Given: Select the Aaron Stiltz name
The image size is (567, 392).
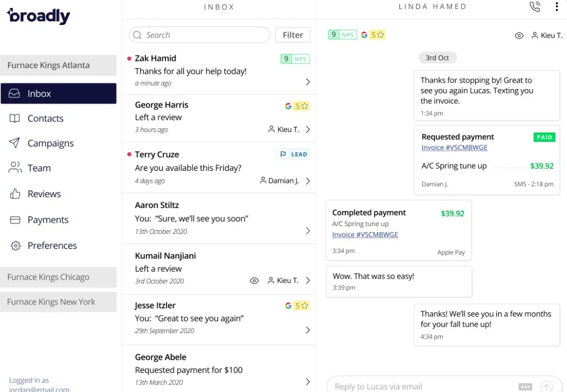Looking at the screenshot, I should (x=157, y=205).
